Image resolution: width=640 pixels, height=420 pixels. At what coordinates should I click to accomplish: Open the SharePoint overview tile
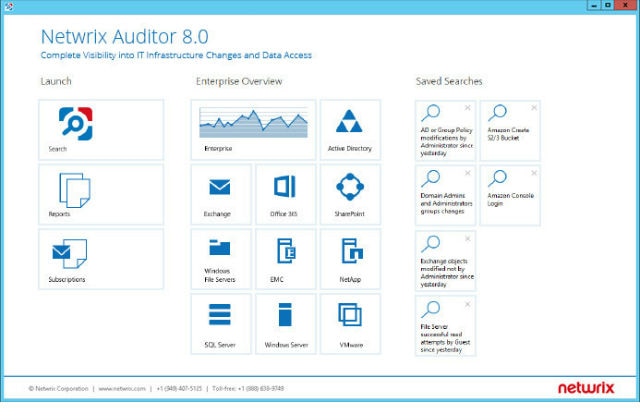(350, 195)
